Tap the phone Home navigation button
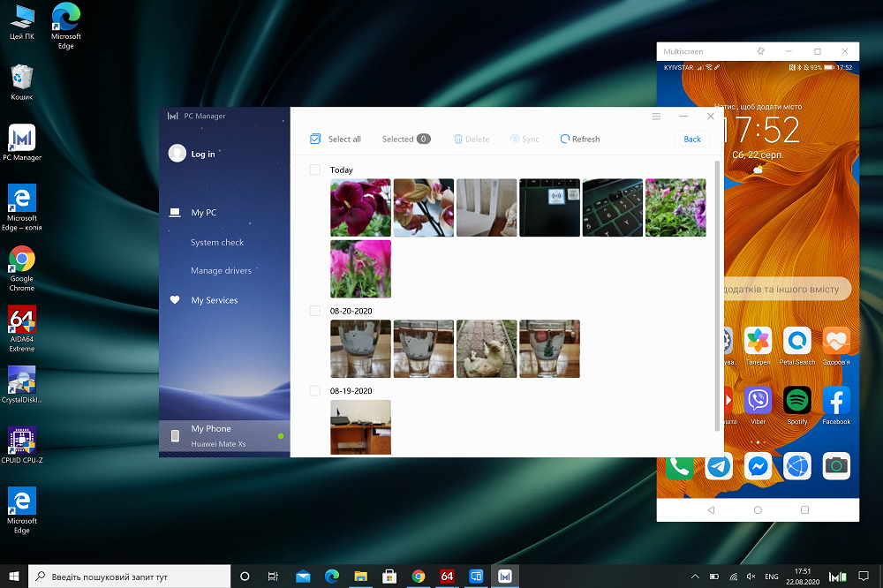 (758, 509)
